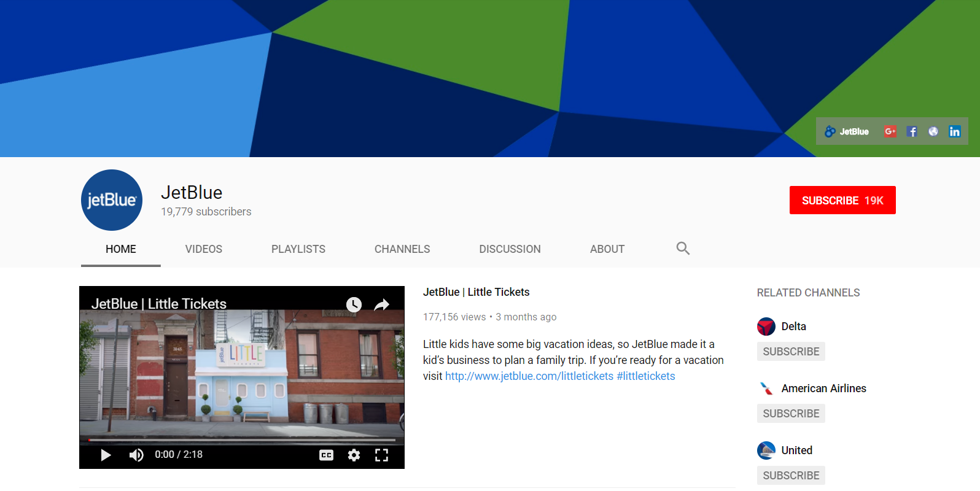
Task: Switch the video to fullscreen mode
Action: [x=382, y=455]
